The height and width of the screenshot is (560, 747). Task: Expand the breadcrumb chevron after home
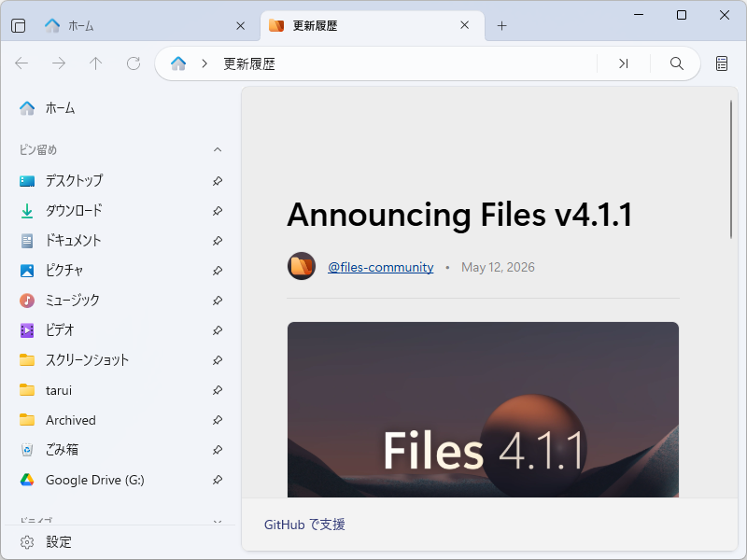204,63
